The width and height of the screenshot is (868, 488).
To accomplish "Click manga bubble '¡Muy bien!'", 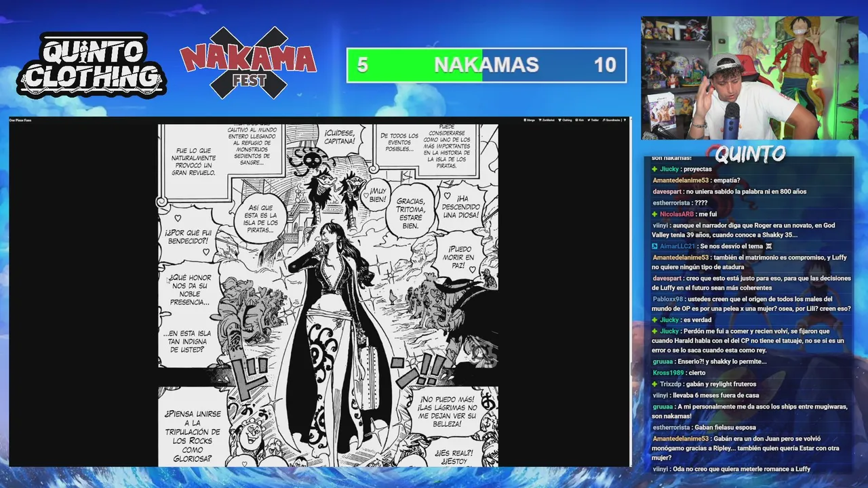I will [378, 195].
